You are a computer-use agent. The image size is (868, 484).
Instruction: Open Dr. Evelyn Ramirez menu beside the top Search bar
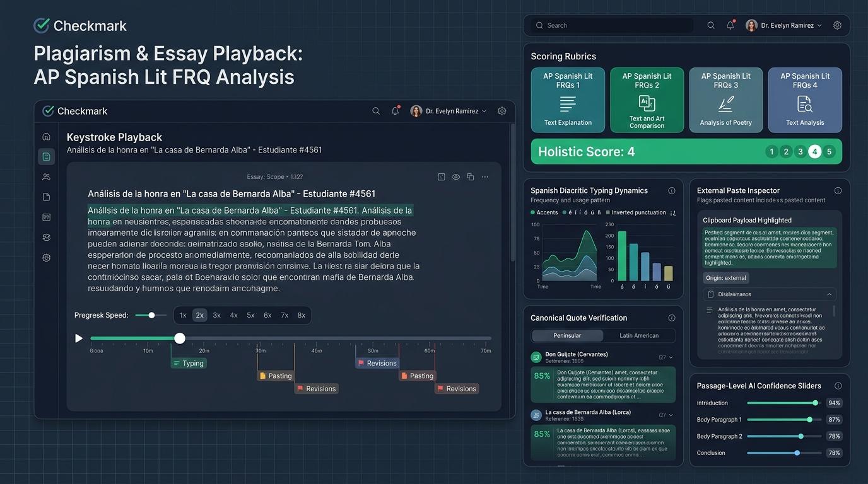click(x=784, y=25)
